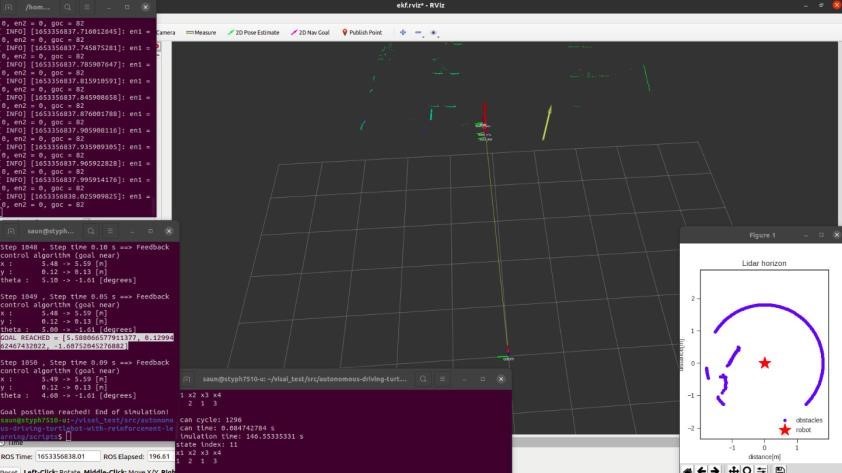Click the matplotlib save figure icon
Screen dimensions: 842x473
pyautogui.click(x=780, y=468)
